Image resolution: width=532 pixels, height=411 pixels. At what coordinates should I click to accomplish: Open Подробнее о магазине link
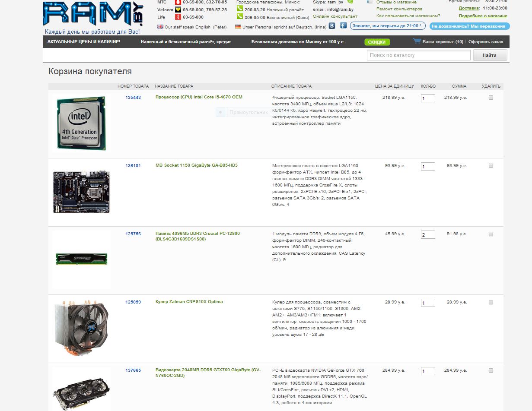tap(483, 16)
